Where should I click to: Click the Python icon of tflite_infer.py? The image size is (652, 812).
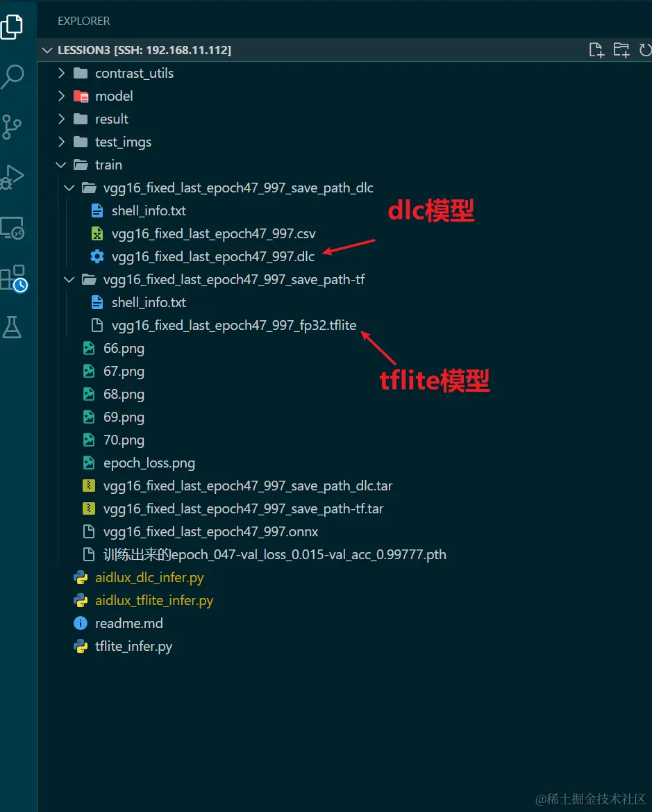coord(81,646)
